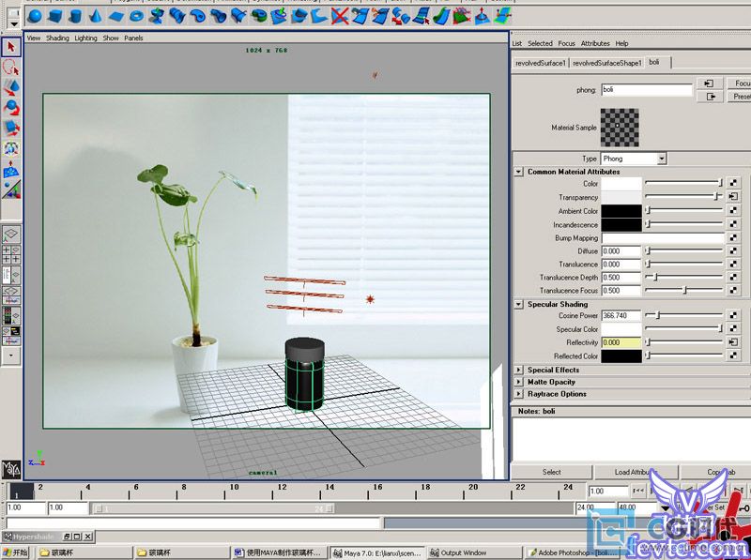Click map button beside Color slider
This screenshot has height=560, width=751.
coord(733,183)
